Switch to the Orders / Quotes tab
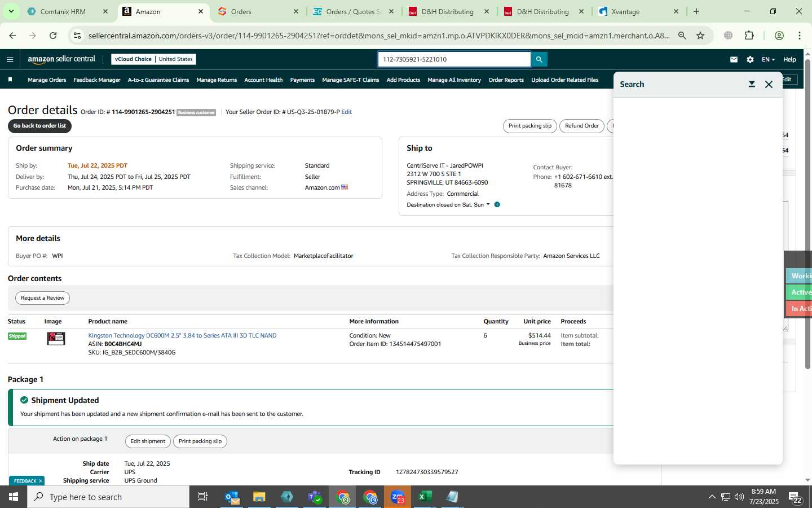The image size is (812, 508). point(353,11)
